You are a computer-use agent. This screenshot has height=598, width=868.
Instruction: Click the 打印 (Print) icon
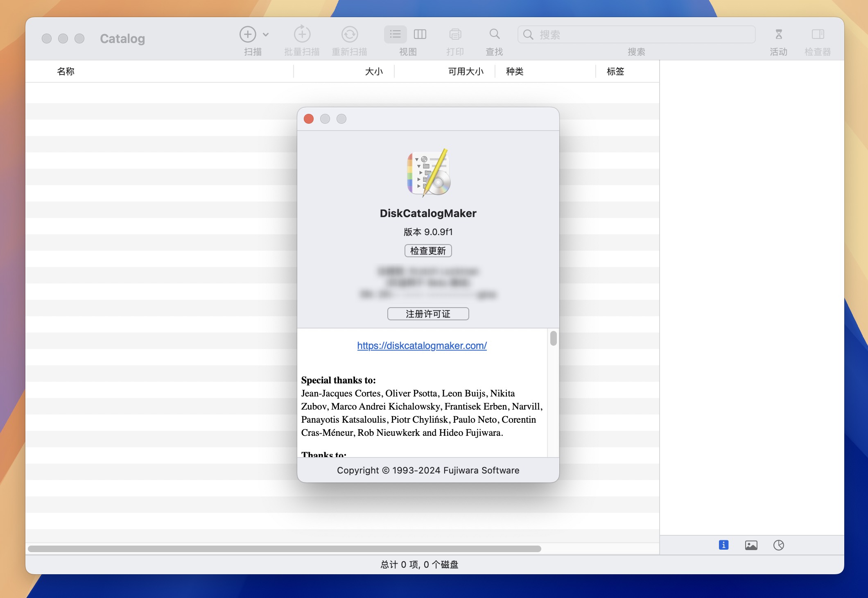456,34
